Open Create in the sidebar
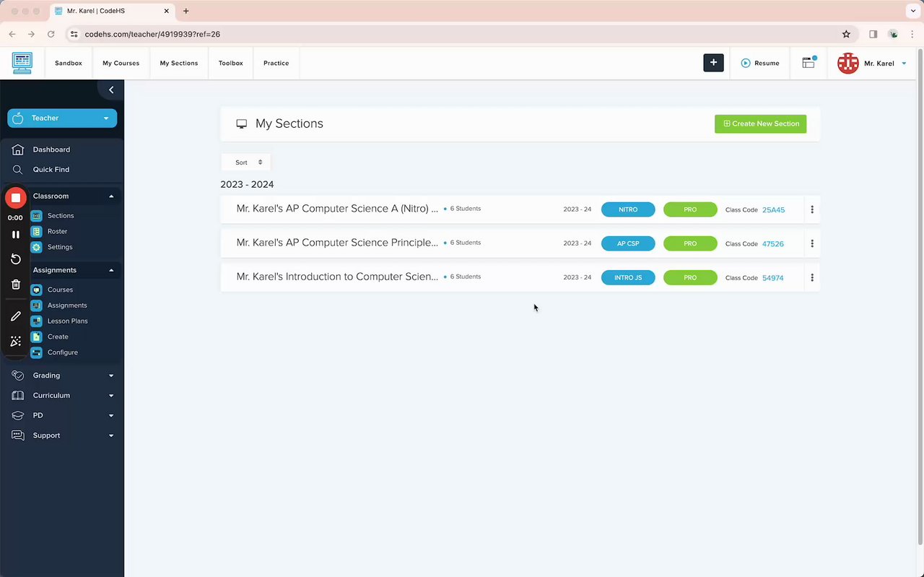 point(58,337)
